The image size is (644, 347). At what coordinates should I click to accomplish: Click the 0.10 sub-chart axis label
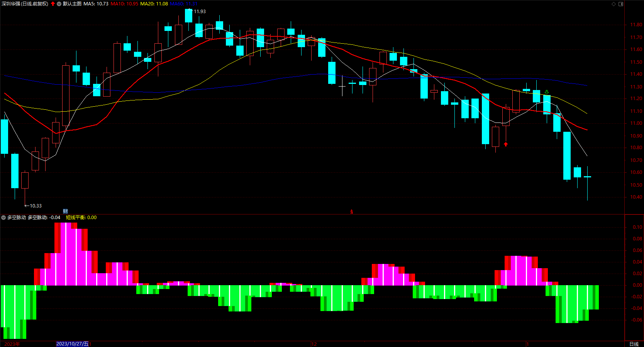click(637, 227)
